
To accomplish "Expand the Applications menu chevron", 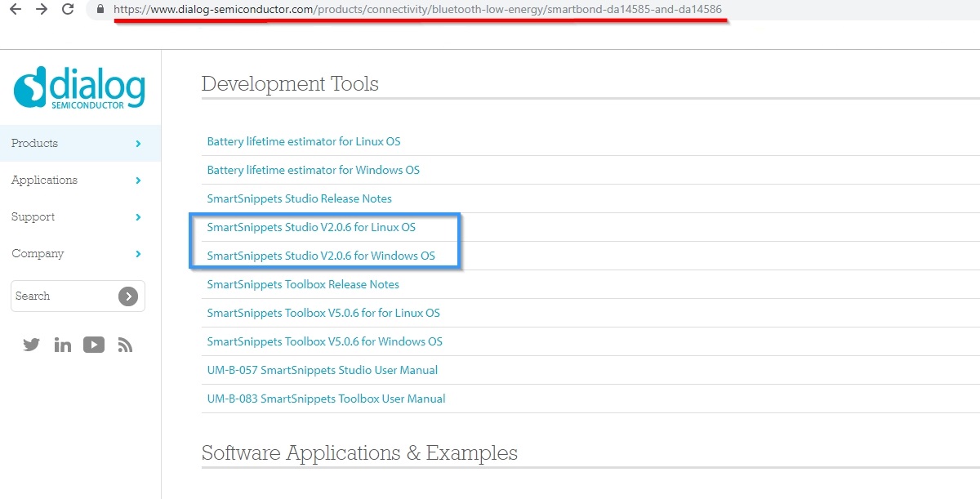I will click(138, 180).
